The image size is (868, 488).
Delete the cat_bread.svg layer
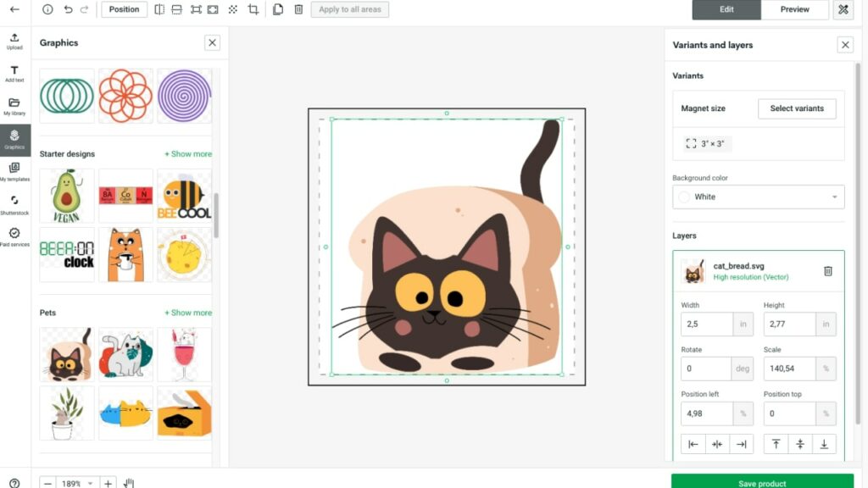coord(827,271)
